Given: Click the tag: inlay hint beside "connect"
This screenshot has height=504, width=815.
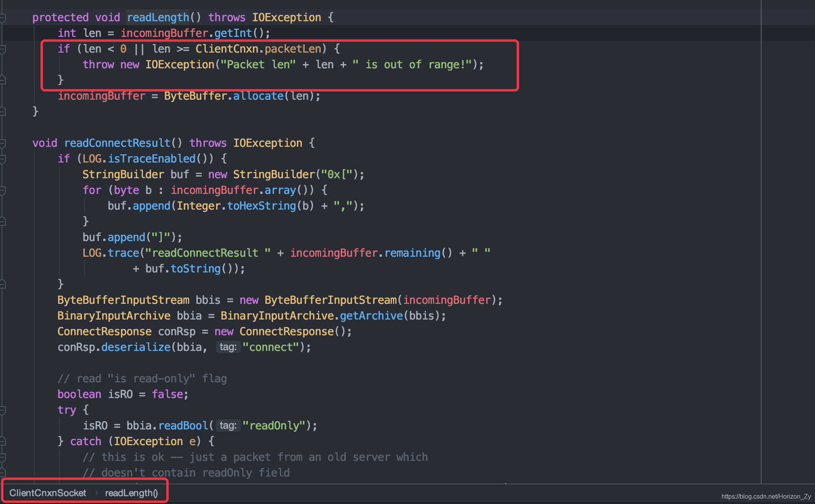Looking at the screenshot, I should pyautogui.click(x=228, y=347).
